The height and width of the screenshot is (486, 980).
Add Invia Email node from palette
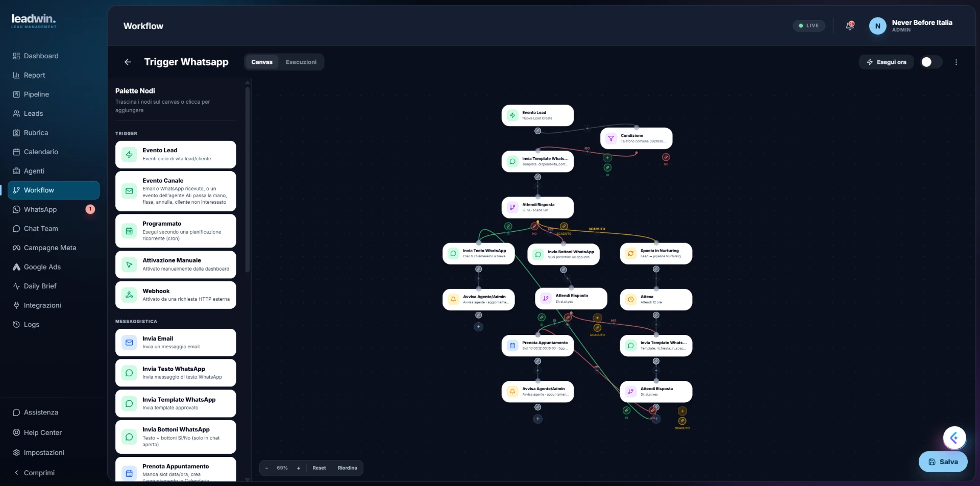(x=176, y=343)
